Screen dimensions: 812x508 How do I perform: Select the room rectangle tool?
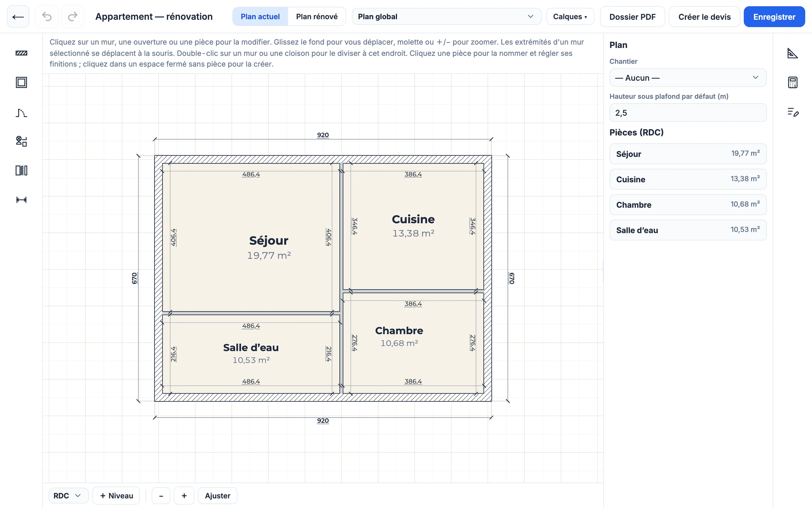(x=21, y=82)
